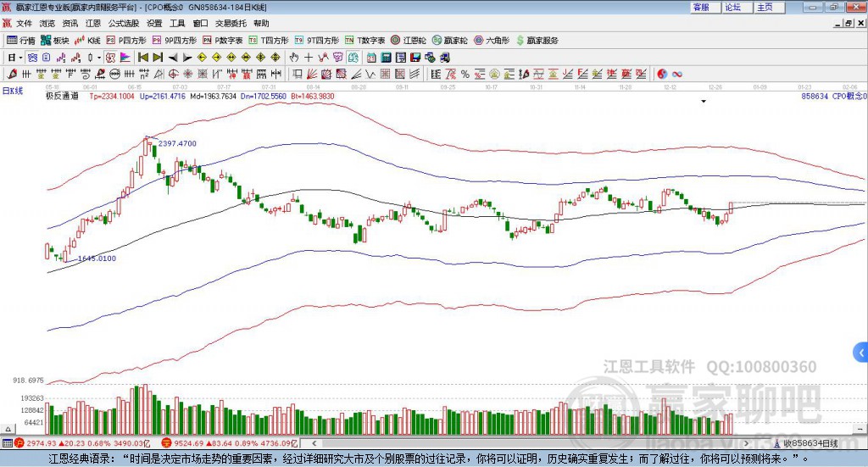Select the zigzag wave line tool
The width and height of the screenshot is (868, 467).
pyautogui.click(x=370, y=74)
